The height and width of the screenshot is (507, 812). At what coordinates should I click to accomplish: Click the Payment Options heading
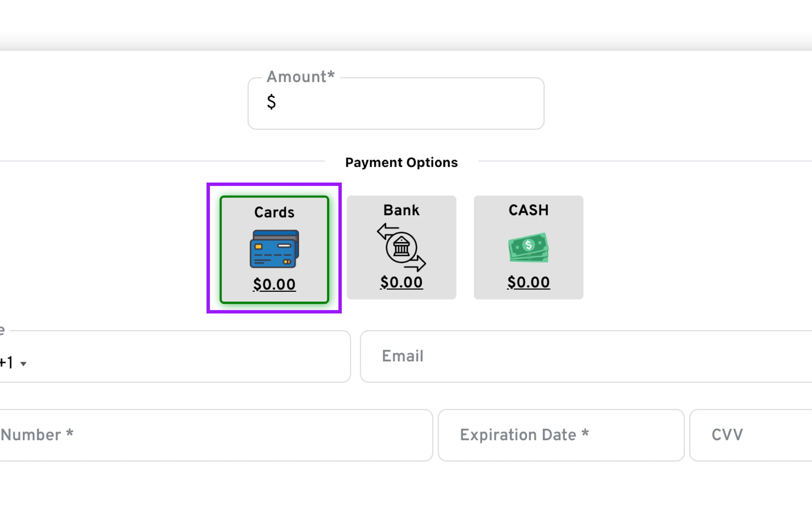(x=401, y=163)
